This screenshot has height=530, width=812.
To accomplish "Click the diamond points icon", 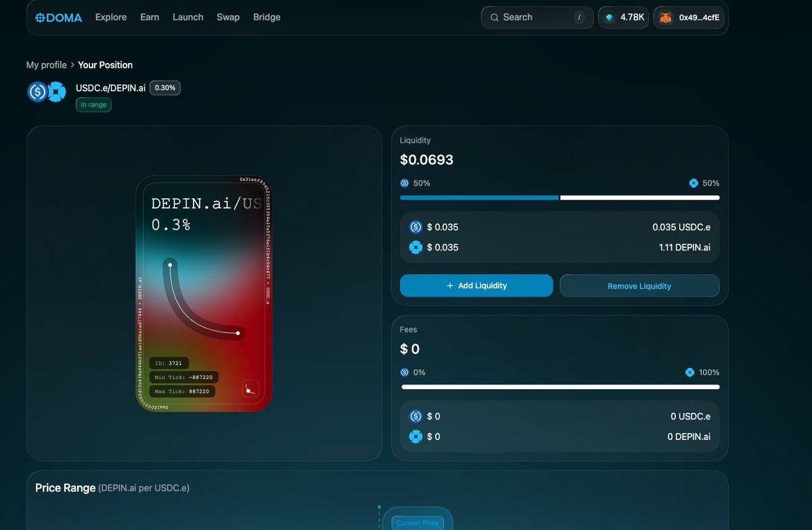I will (x=610, y=18).
